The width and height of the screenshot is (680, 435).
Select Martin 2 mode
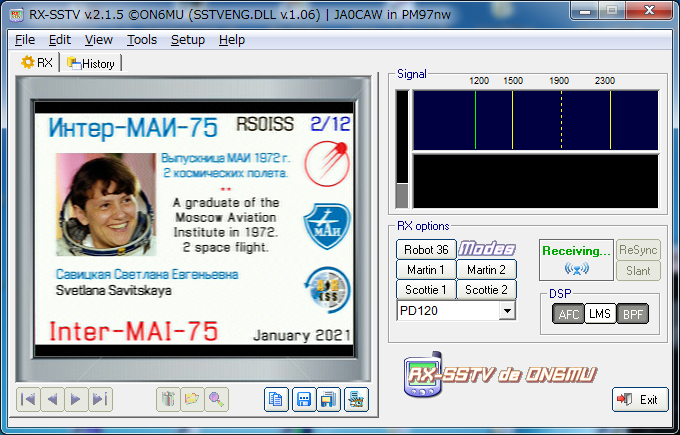pyautogui.click(x=486, y=270)
